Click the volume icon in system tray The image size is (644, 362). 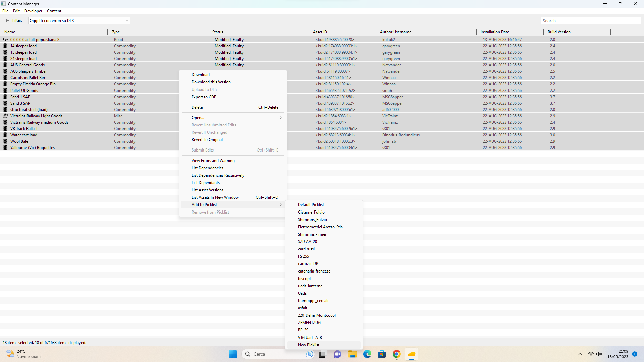pos(599,354)
